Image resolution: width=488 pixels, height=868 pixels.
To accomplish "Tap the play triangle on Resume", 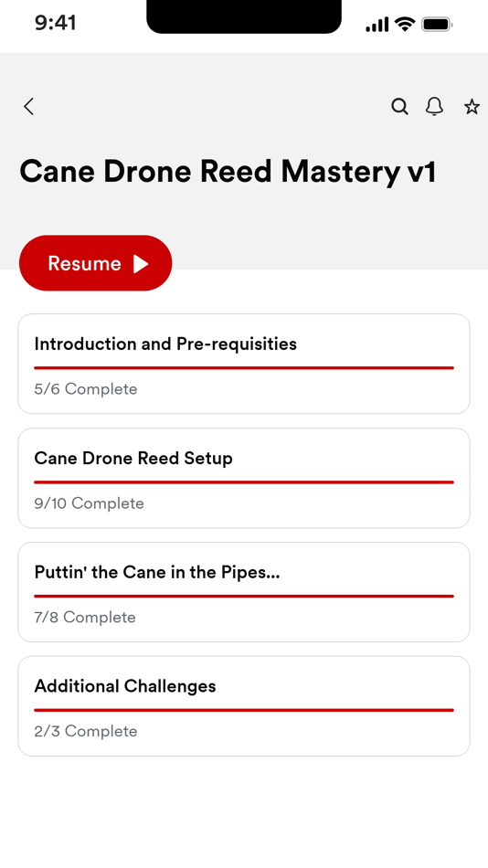I will [x=141, y=263].
